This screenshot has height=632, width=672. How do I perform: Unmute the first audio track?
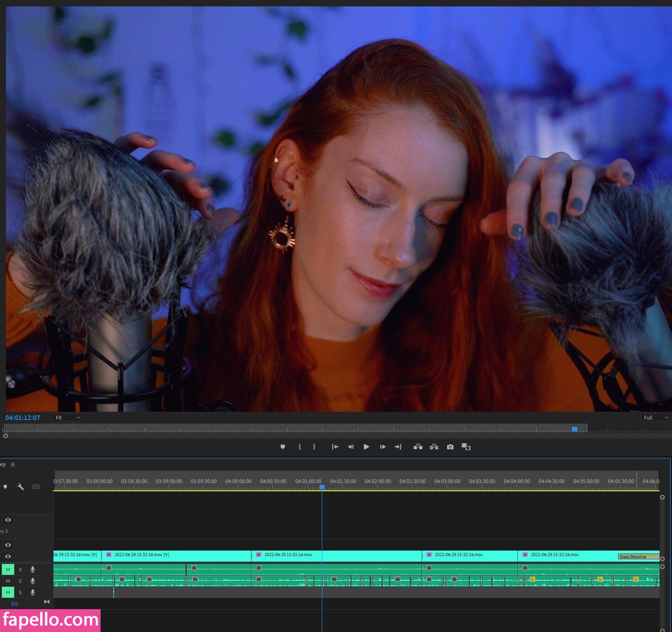8,569
